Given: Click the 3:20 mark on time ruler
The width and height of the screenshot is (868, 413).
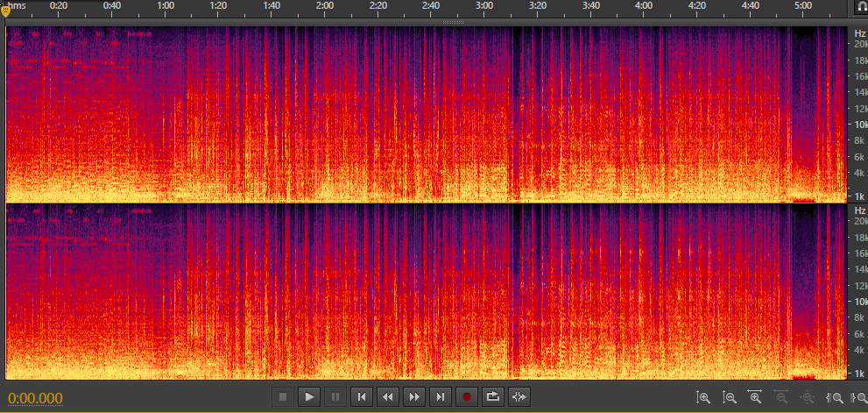Looking at the screenshot, I should click(x=538, y=5).
